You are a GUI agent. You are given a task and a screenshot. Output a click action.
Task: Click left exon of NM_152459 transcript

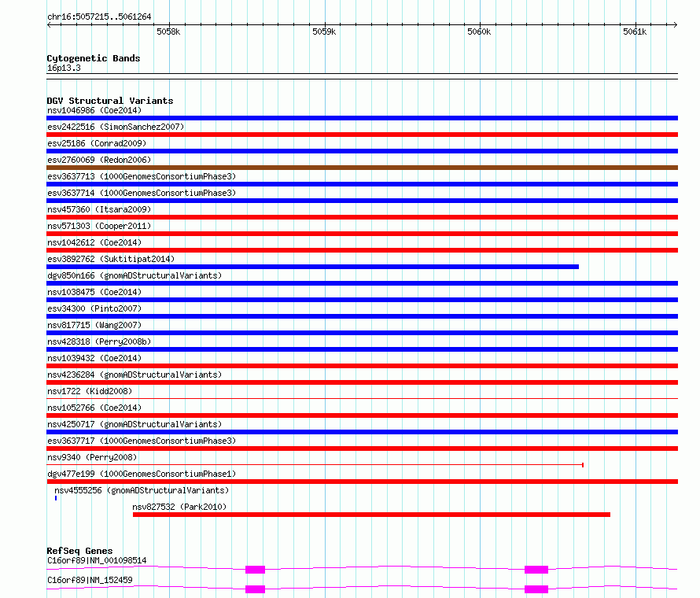point(255,589)
